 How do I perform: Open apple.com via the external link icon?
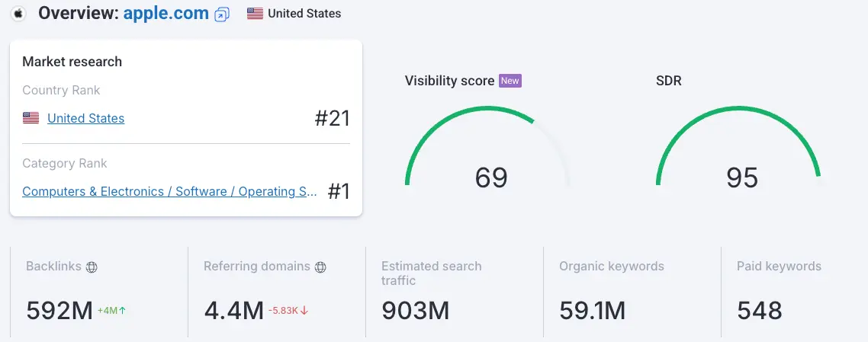222,14
